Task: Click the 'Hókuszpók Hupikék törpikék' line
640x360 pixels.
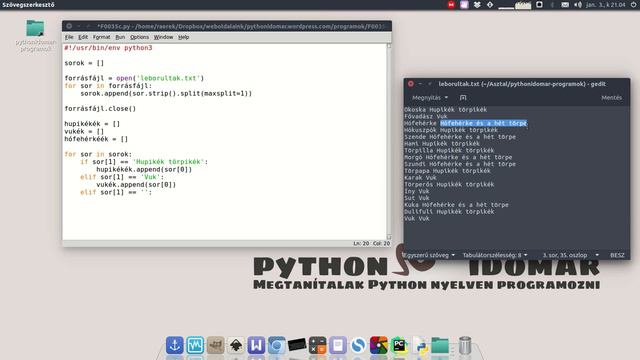Action: 451,130
